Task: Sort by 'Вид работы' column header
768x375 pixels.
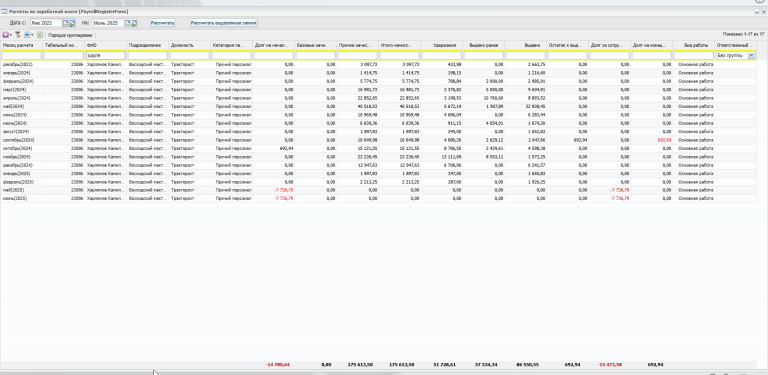Action: click(x=694, y=45)
